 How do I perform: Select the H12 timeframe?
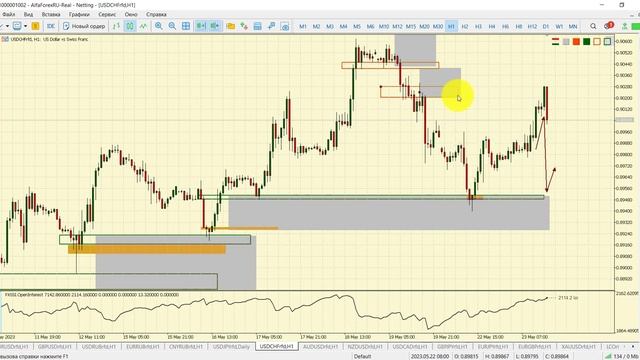(x=532, y=26)
